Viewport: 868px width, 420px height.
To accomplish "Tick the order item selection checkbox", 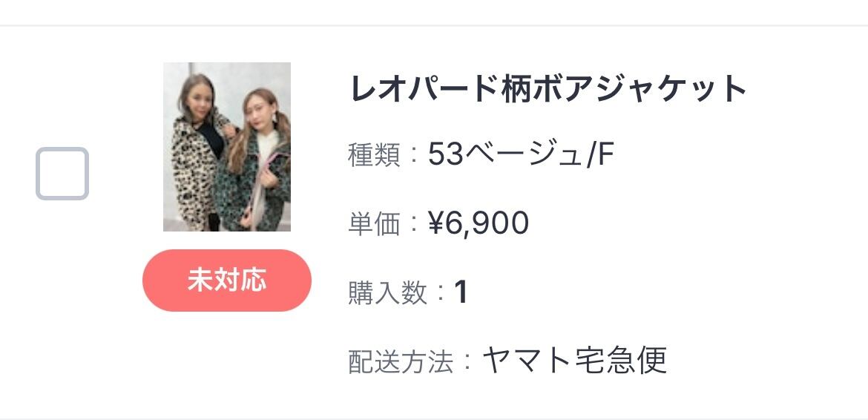I will click(62, 174).
